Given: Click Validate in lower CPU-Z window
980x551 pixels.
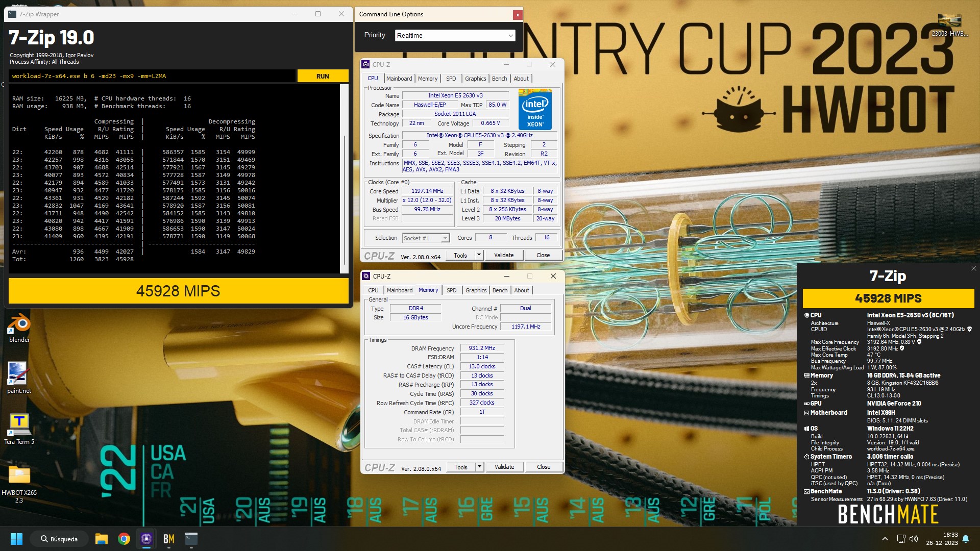Looking at the screenshot, I should point(504,467).
